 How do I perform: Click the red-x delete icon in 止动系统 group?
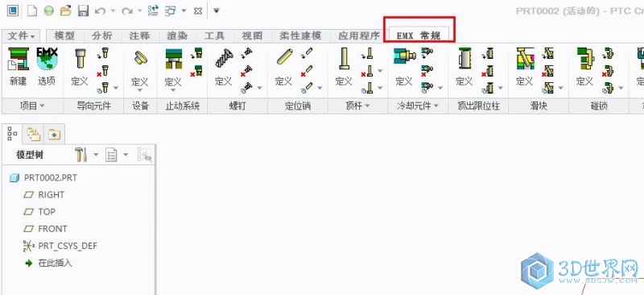[x=196, y=71]
